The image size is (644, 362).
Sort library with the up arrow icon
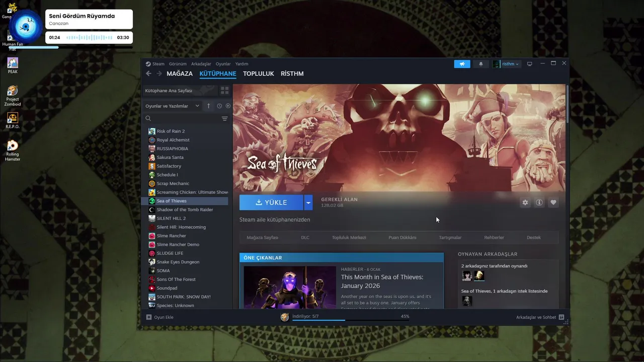(209, 106)
